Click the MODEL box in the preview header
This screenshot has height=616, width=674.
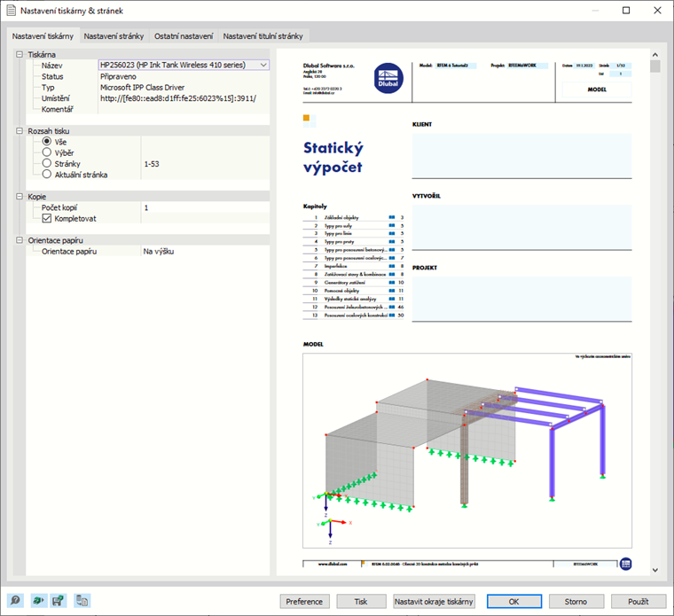pyautogui.click(x=597, y=90)
